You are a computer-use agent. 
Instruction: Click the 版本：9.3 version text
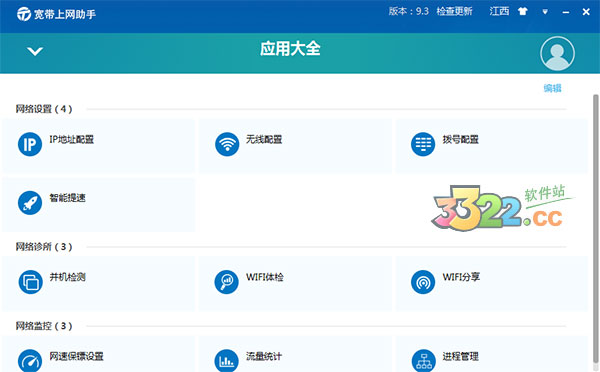click(x=409, y=11)
